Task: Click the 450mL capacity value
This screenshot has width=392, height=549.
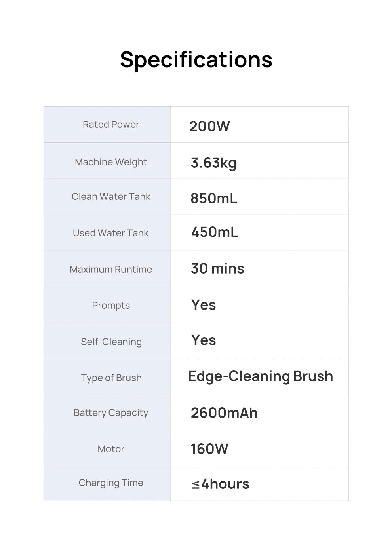Action: click(x=215, y=232)
